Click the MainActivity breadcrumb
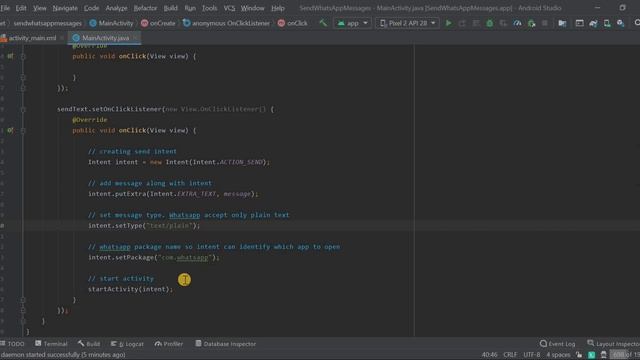Image resolution: width=640 pixels, height=360 pixels. (111, 23)
